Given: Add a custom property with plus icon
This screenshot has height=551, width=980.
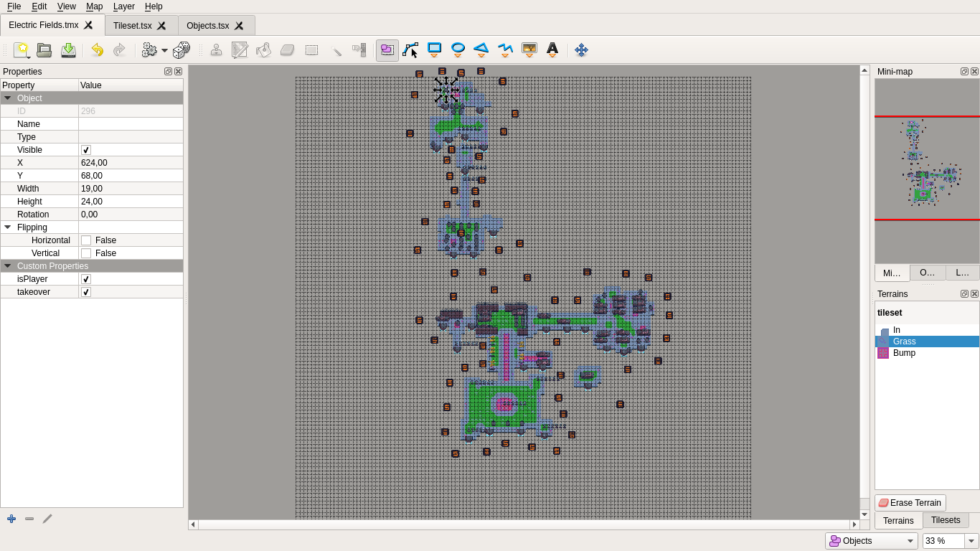Looking at the screenshot, I should [x=11, y=518].
